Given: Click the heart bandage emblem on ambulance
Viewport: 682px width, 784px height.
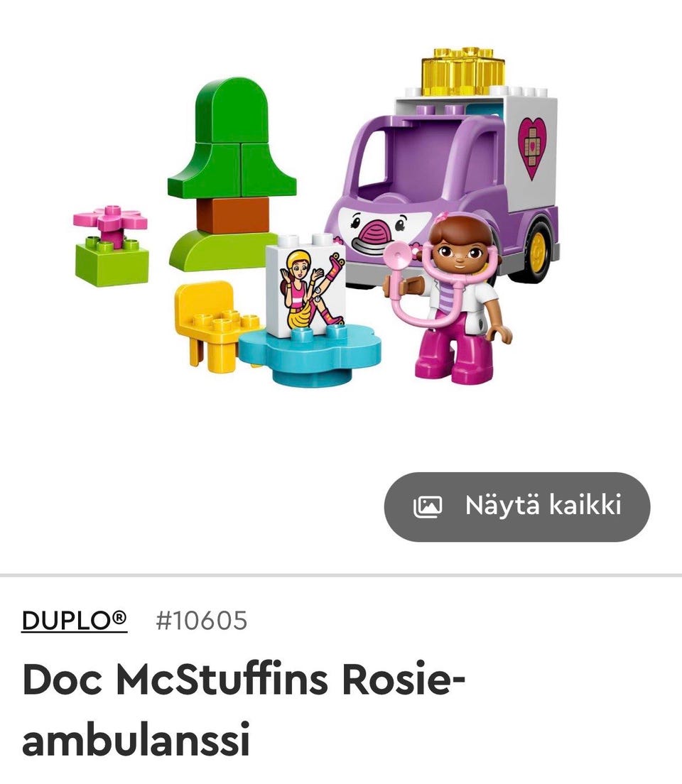Looking at the screenshot, I should [x=532, y=148].
